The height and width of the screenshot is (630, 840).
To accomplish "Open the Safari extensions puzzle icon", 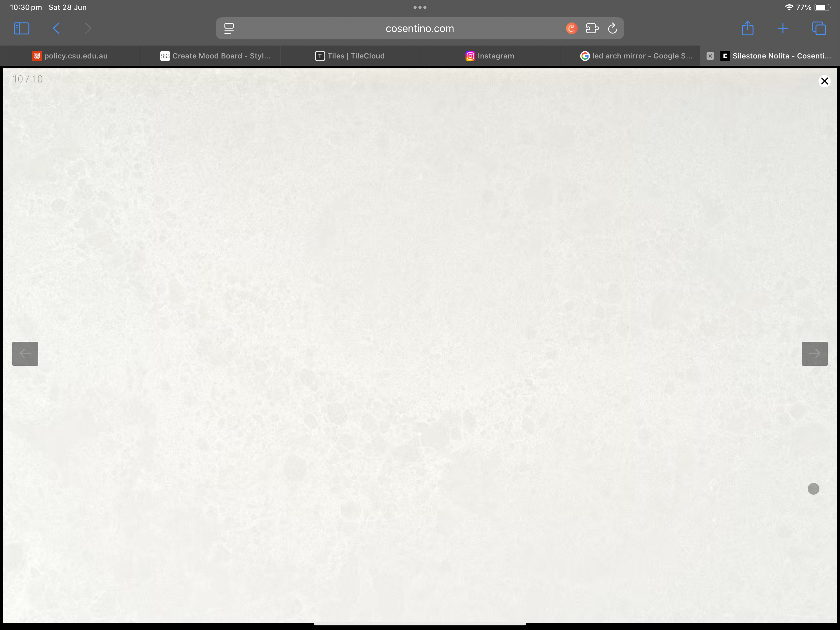I will [592, 29].
